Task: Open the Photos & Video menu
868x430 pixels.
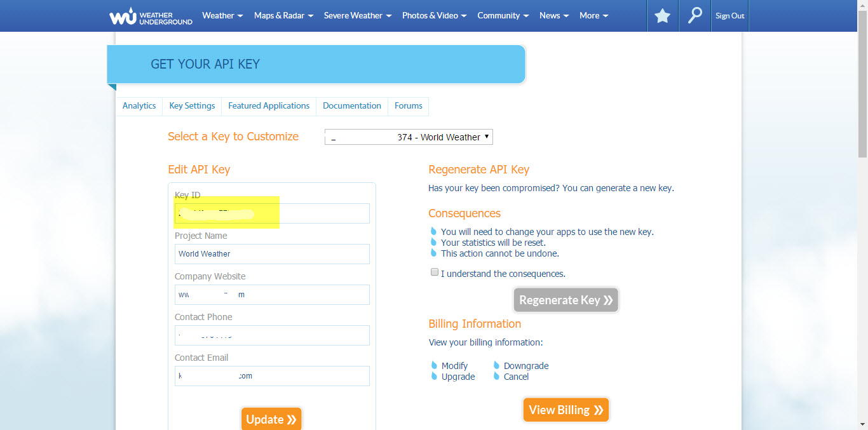Action: point(435,15)
